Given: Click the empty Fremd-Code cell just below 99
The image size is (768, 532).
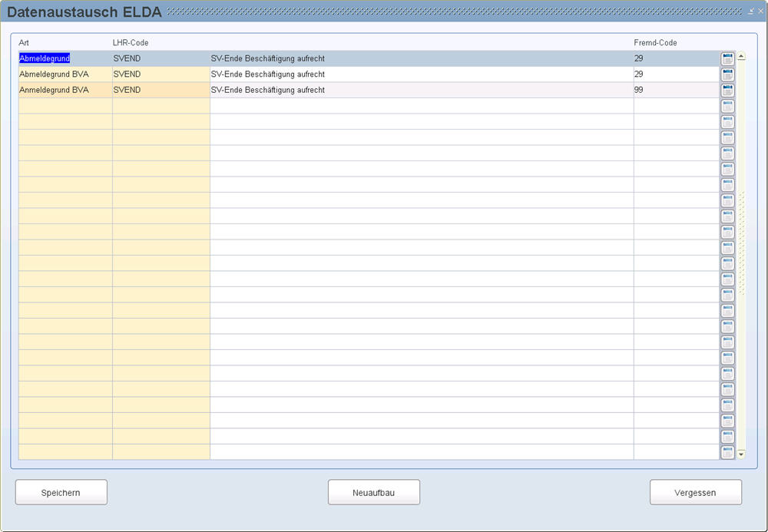Looking at the screenshot, I should pos(676,106).
